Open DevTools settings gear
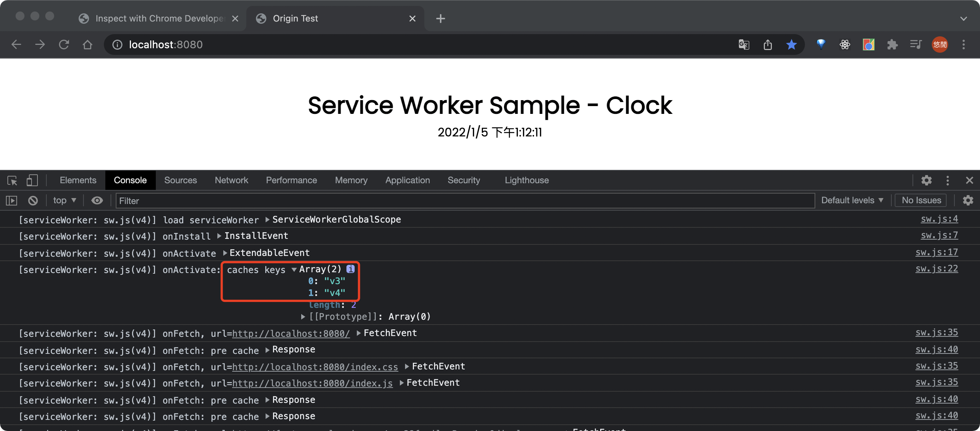This screenshot has width=980, height=431. click(x=926, y=180)
